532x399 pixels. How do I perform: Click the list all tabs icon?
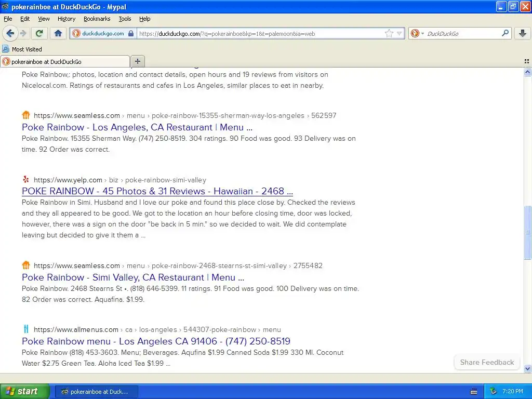click(x=527, y=61)
